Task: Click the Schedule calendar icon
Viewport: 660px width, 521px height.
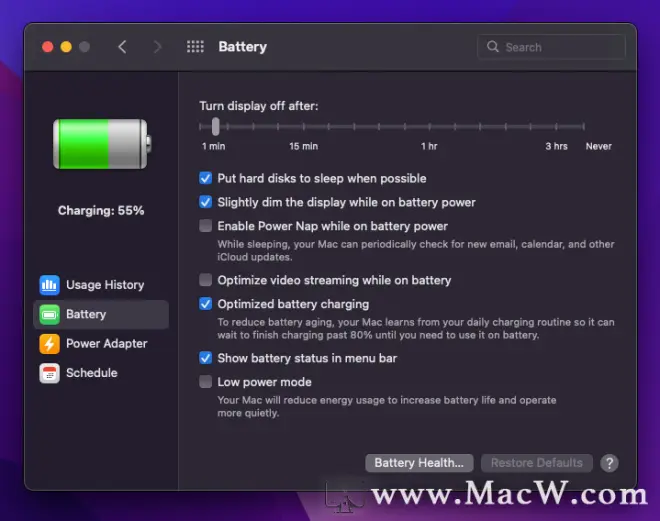Action: 49,373
